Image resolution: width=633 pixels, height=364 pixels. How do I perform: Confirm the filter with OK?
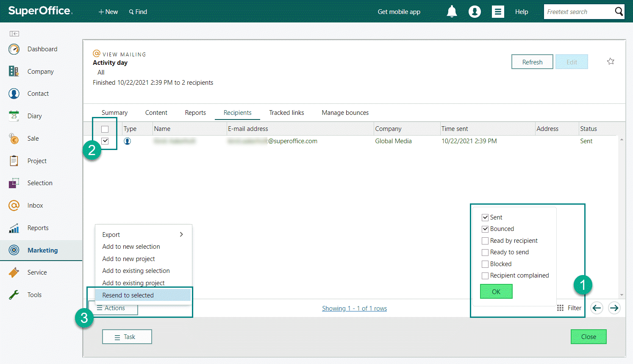click(496, 292)
